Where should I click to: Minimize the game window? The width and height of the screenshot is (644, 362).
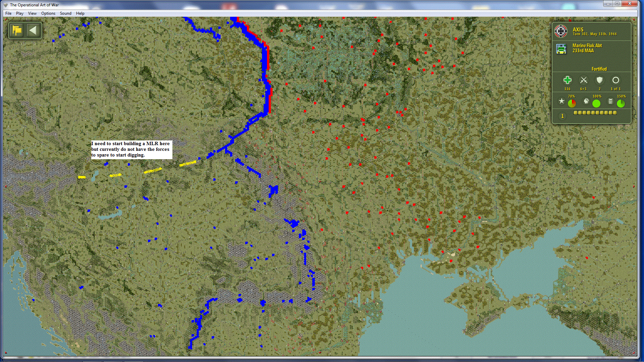[608, 4]
